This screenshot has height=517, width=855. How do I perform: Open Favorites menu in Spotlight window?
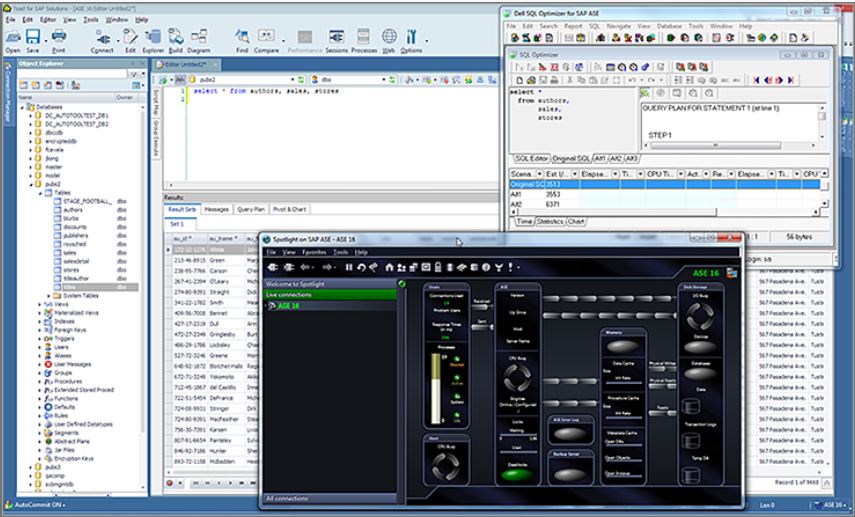pyautogui.click(x=316, y=252)
